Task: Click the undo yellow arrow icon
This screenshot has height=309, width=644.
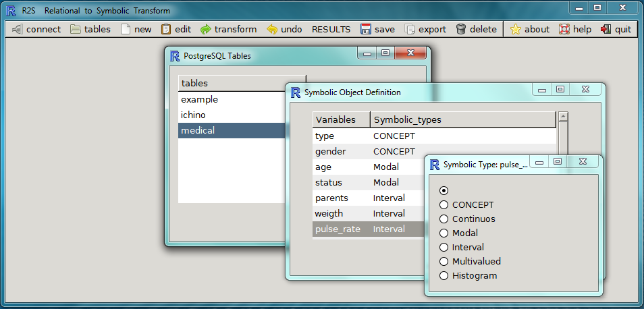Action: coord(272,29)
